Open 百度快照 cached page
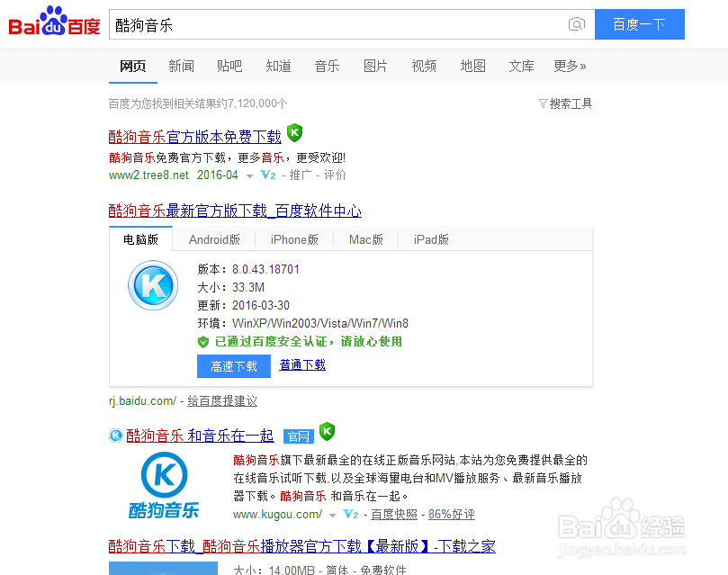The width and height of the screenshot is (728, 575). point(394,514)
